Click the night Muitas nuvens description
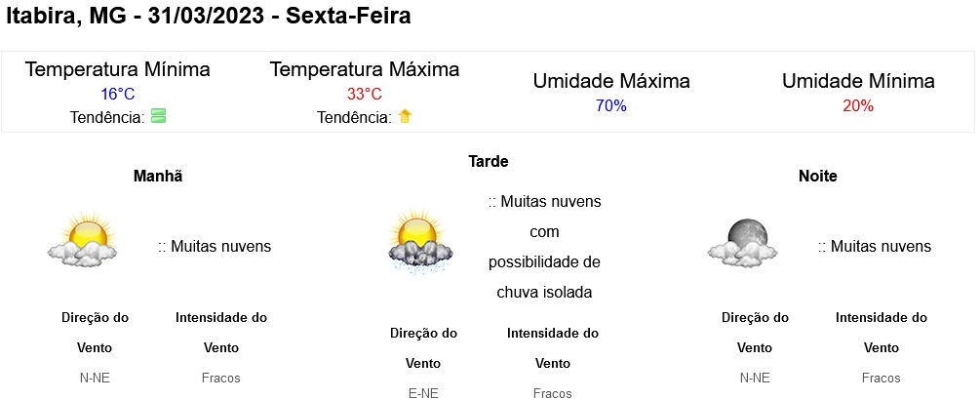This screenshot has height=400, width=980. (875, 247)
